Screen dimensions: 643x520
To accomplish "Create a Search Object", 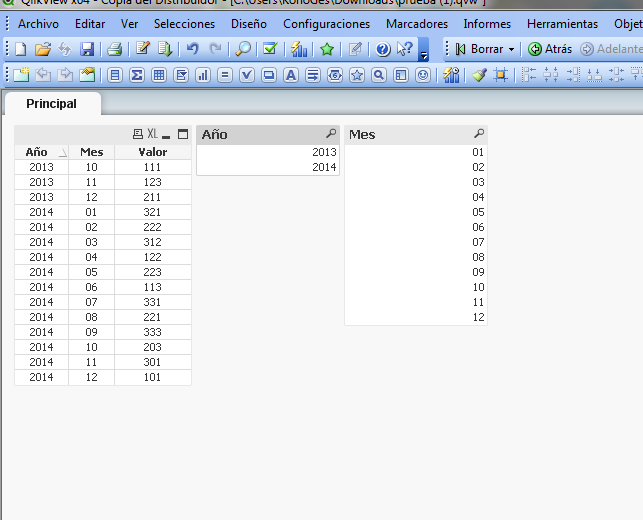I will [x=379, y=75].
